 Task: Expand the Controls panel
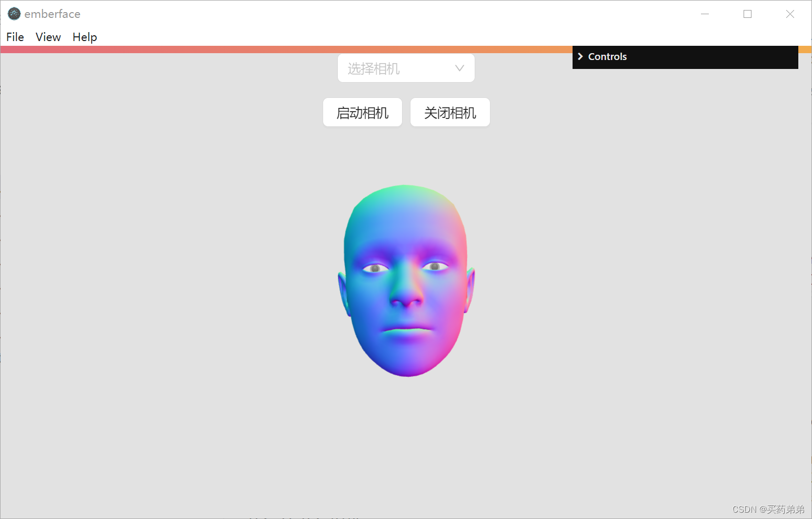coord(685,57)
